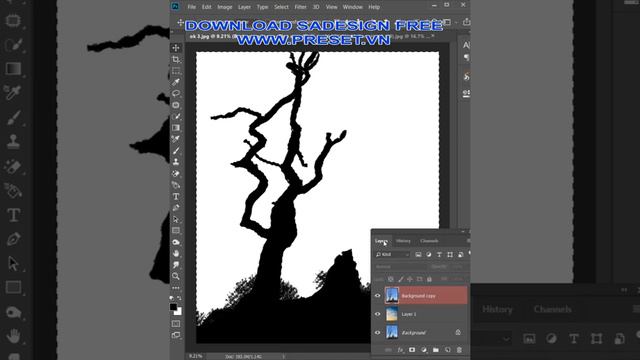Viewport: 640px width, 360px height.
Task: Open the Edit Toolbar three-dots button
Action: 176,288
